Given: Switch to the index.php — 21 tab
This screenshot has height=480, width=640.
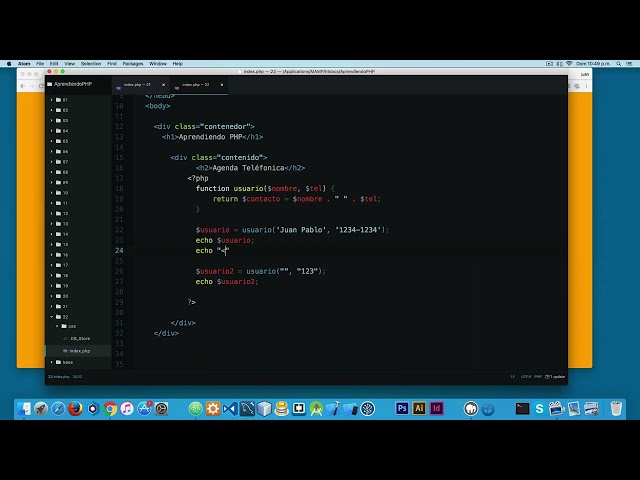Looking at the screenshot, I should point(137,85).
